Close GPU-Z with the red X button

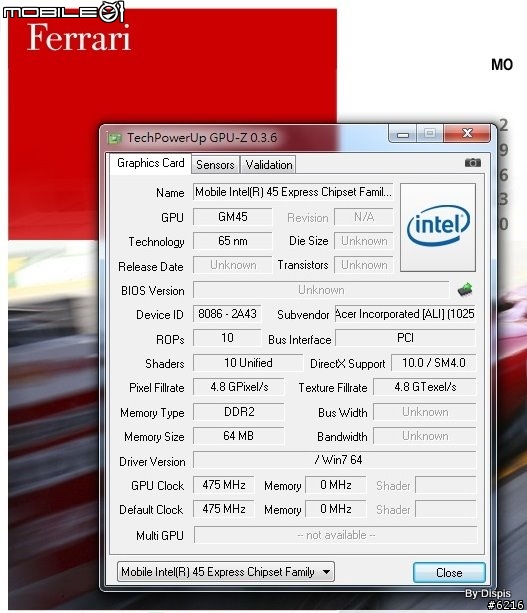tap(467, 133)
